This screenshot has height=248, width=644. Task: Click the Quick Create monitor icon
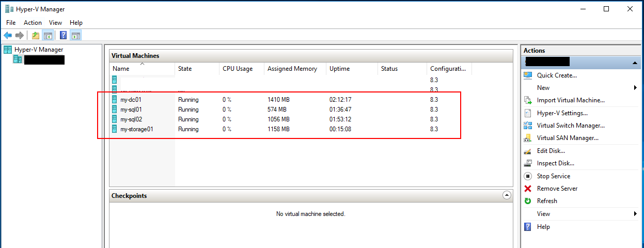coord(528,75)
